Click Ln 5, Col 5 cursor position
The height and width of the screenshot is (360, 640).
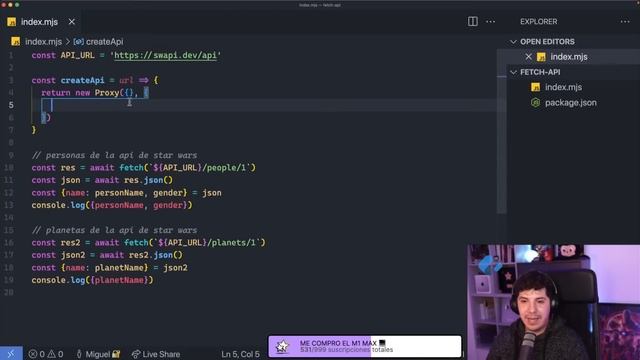[240, 354]
